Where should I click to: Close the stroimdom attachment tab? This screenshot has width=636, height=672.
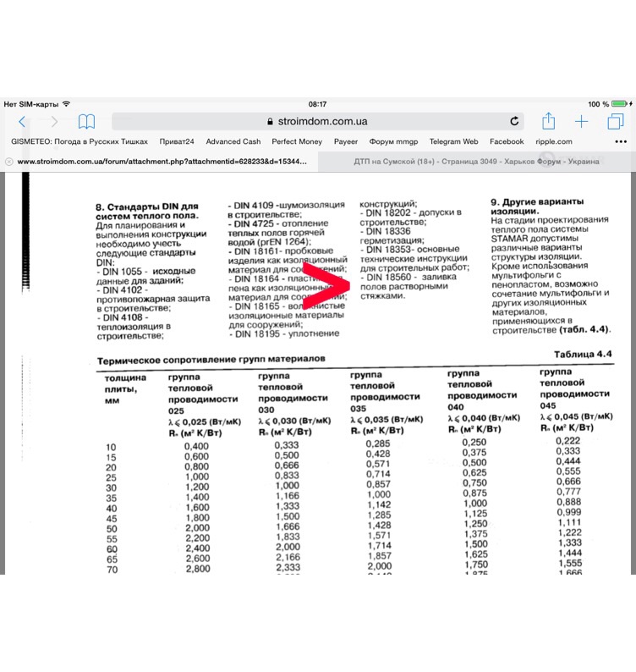pyautogui.click(x=8, y=162)
